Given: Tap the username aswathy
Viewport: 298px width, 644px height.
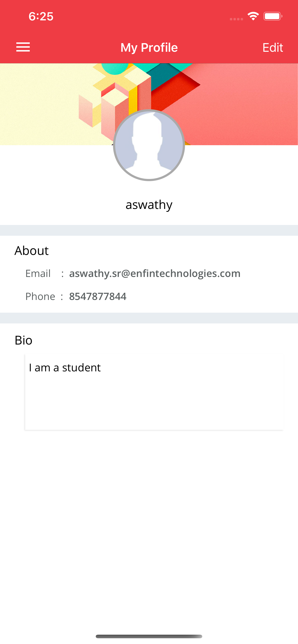Looking at the screenshot, I should [x=149, y=205].
